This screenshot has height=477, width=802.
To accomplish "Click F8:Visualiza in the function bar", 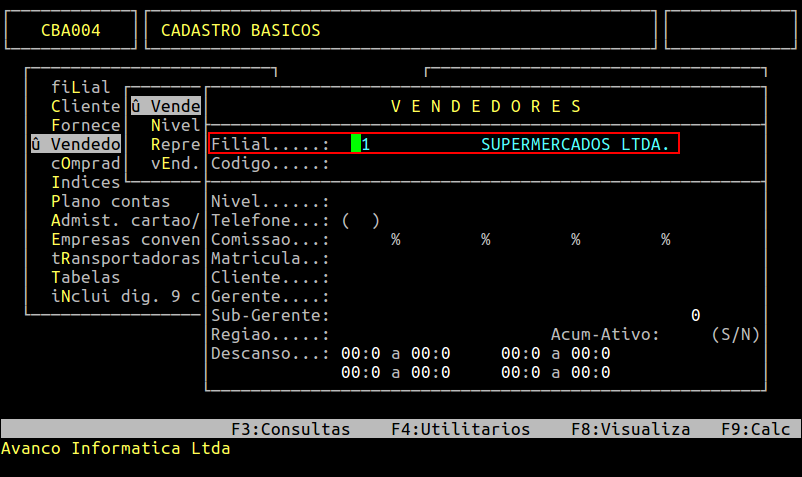I will pyautogui.click(x=630, y=429).
